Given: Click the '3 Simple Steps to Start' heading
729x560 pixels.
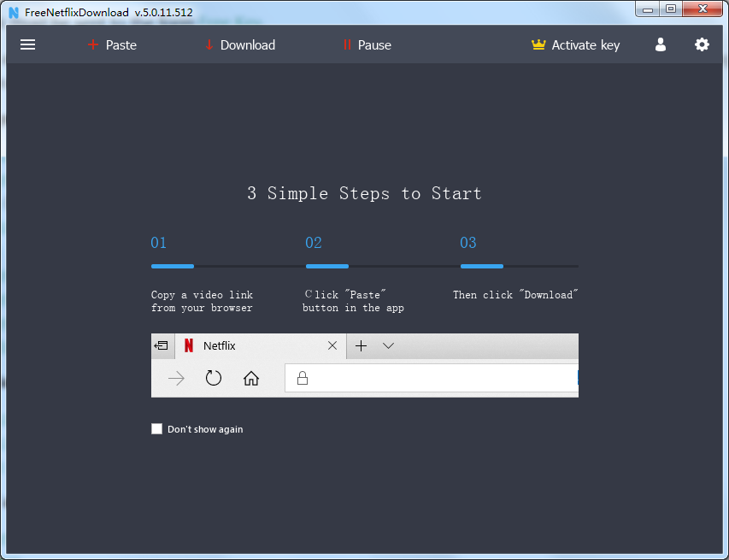Looking at the screenshot, I should 364,193.
